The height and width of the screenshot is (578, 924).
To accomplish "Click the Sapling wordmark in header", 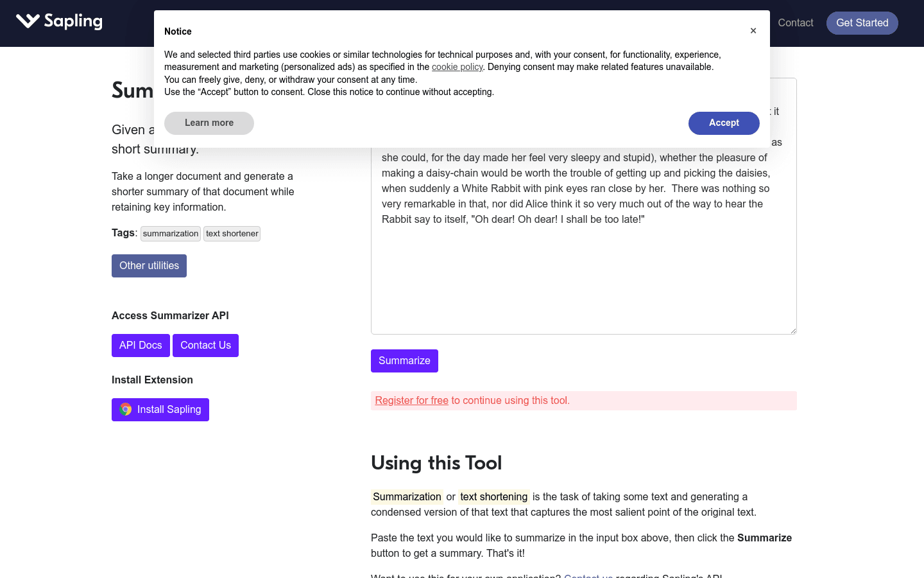I will coord(73,22).
